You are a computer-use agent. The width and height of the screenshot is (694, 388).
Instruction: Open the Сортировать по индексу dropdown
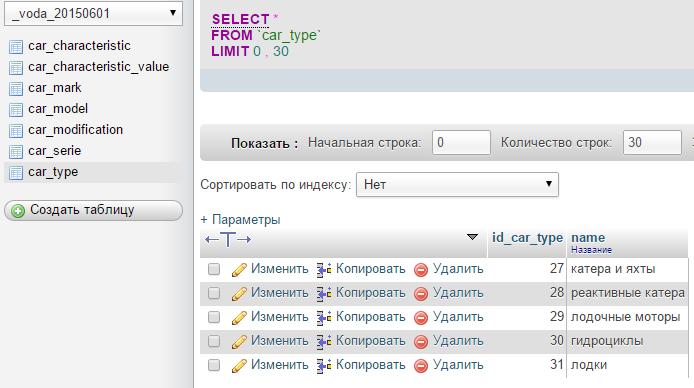point(457,184)
